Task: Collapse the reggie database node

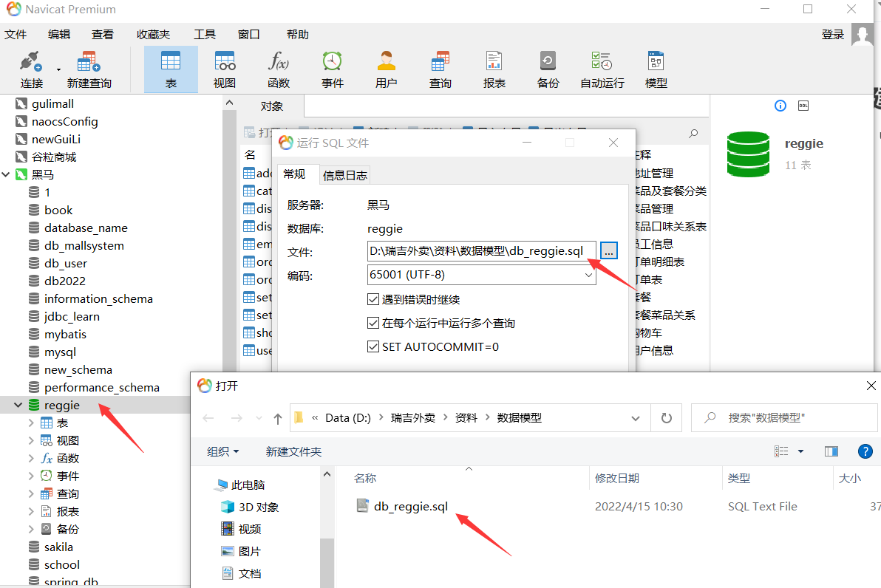Action: coord(18,405)
